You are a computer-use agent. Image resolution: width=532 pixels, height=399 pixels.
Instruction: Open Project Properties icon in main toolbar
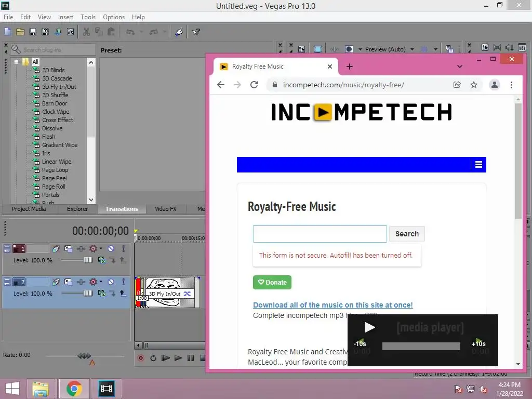click(70, 32)
